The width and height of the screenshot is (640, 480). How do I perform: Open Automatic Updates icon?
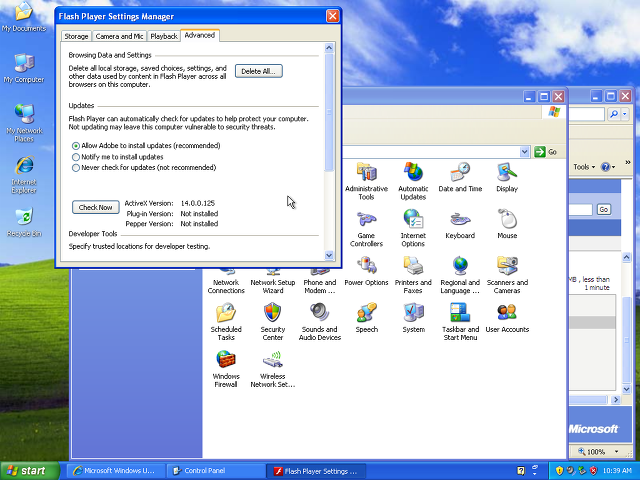pyautogui.click(x=413, y=181)
